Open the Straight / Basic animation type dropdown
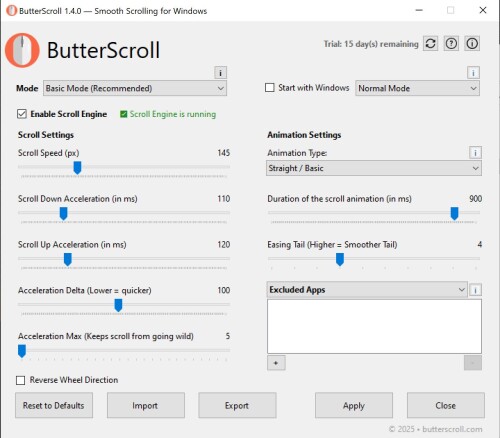 click(x=374, y=168)
